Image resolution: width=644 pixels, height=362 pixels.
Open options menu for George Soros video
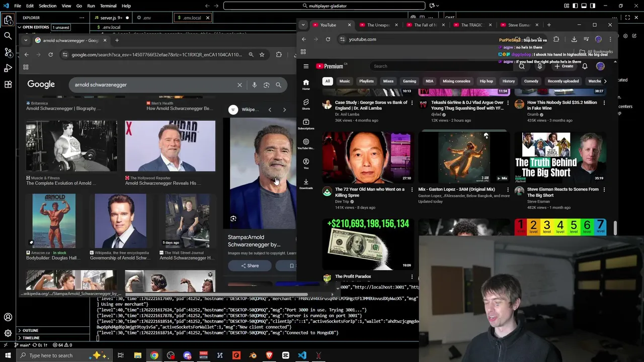412,103
